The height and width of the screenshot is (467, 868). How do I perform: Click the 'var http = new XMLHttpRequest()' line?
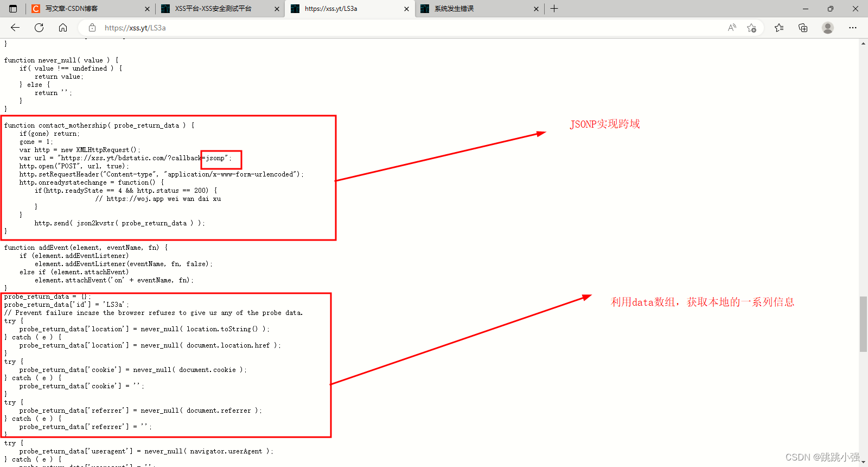tap(80, 150)
